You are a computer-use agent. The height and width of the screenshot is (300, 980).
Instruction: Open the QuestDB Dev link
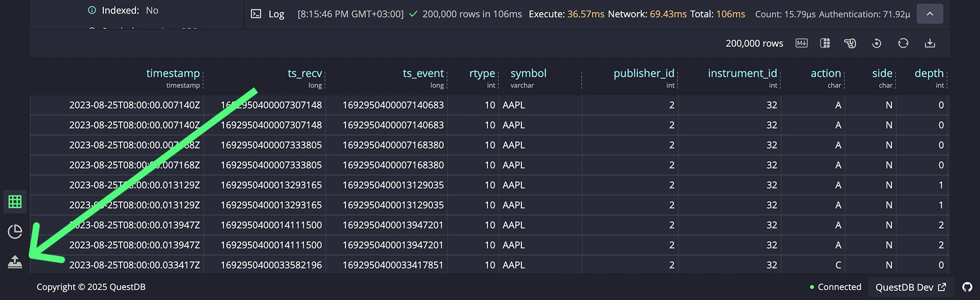911,287
